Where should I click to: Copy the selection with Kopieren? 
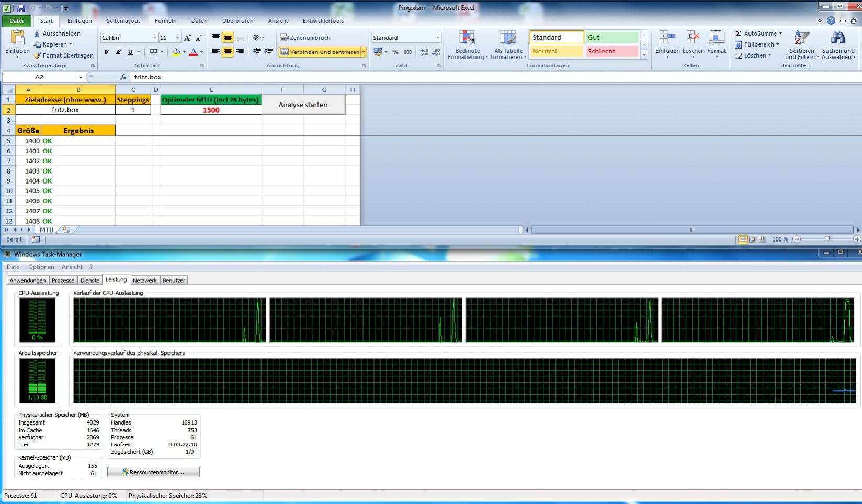click(x=53, y=44)
